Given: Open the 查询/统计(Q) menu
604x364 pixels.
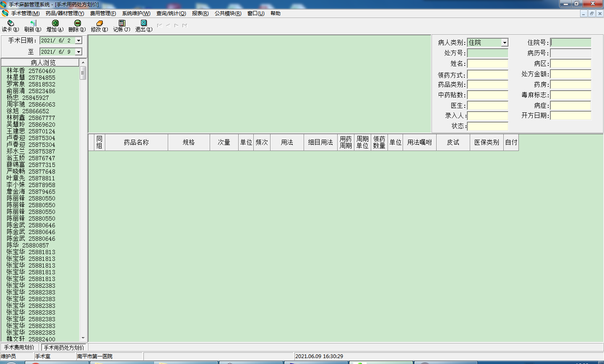Looking at the screenshot, I should coord(171,13).
